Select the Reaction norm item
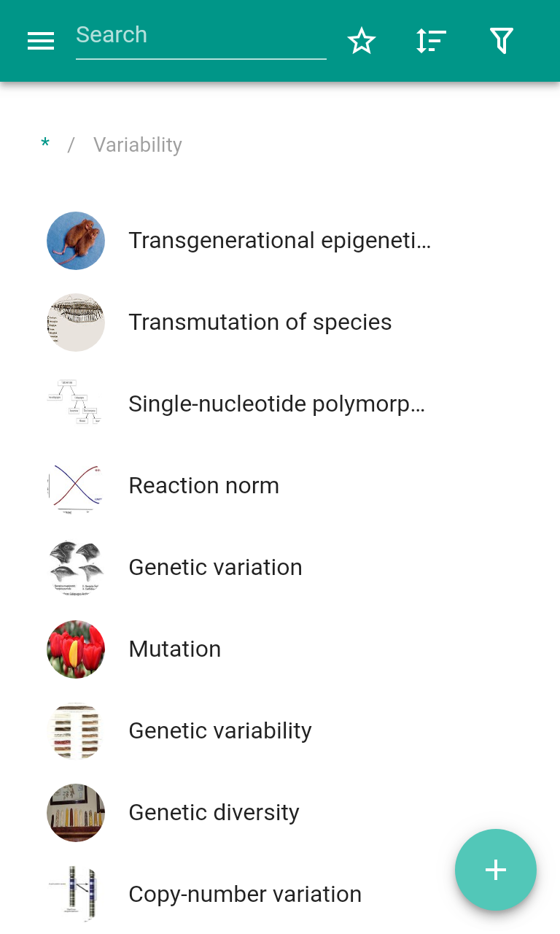560x934 pixels. (x=204, y=486)
